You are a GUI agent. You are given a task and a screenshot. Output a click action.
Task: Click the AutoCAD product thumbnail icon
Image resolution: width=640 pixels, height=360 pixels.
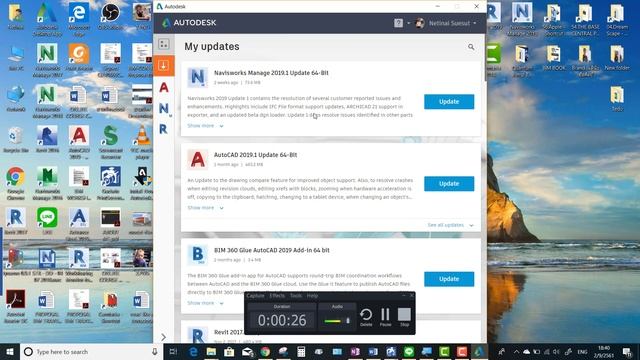tap(198, 159)
